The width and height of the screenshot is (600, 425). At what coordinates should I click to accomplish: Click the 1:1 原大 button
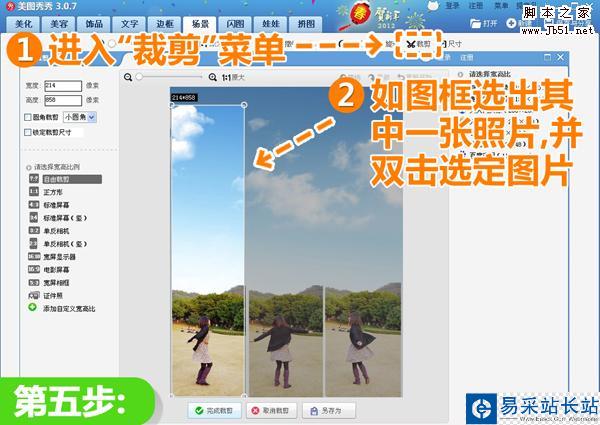click(x=233, y=78)
